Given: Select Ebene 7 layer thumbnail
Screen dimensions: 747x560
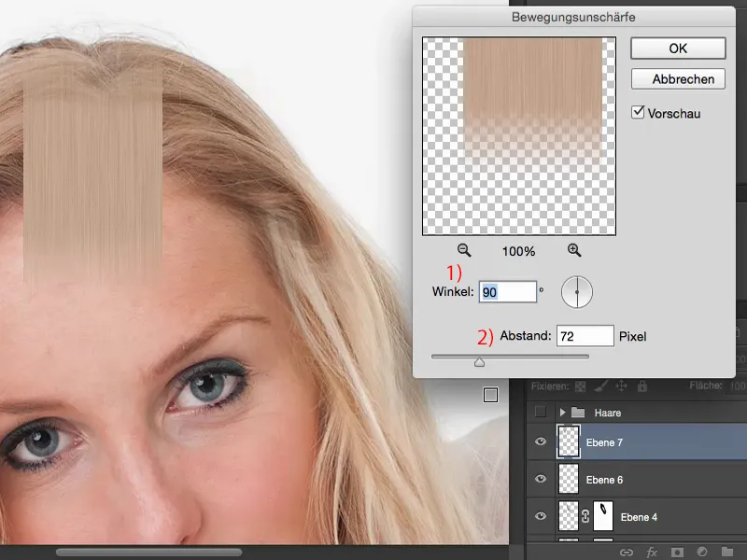Looking at the screenshot, I should pos(569,441).
